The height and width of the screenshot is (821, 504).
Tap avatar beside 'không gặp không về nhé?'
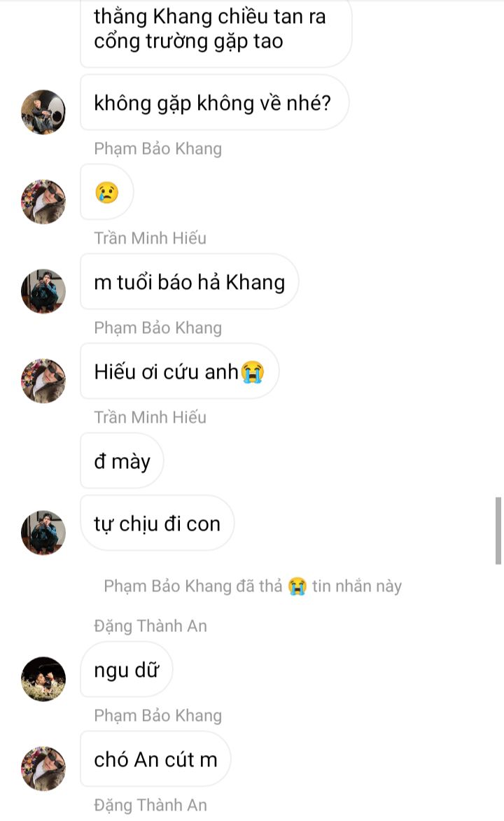click(x=43, y=112)
